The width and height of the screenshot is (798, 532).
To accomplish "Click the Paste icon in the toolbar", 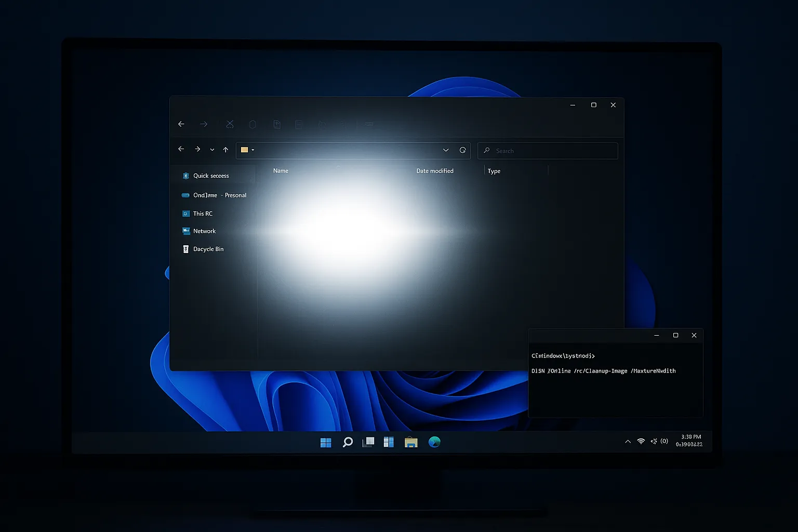I will (x=277, y=124).
